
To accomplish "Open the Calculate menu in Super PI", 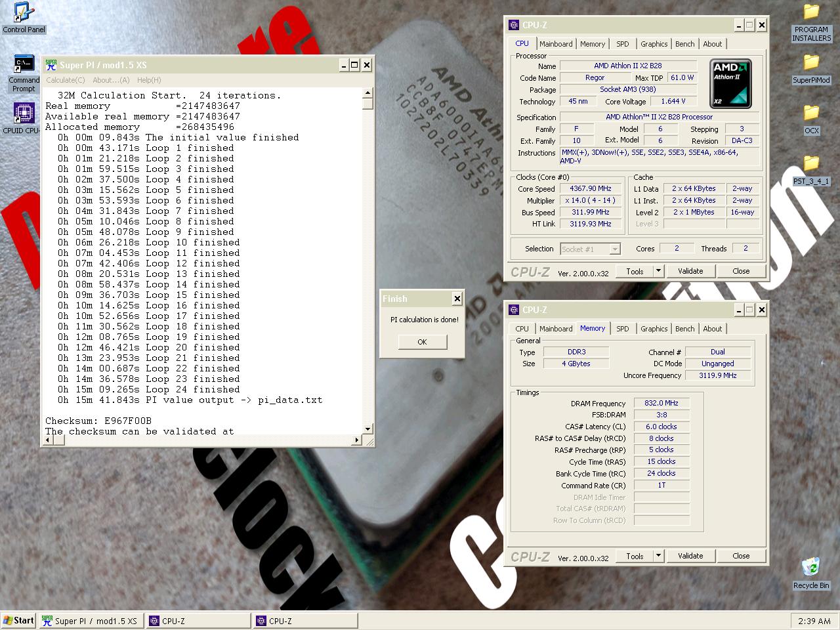I will point(65,80).
